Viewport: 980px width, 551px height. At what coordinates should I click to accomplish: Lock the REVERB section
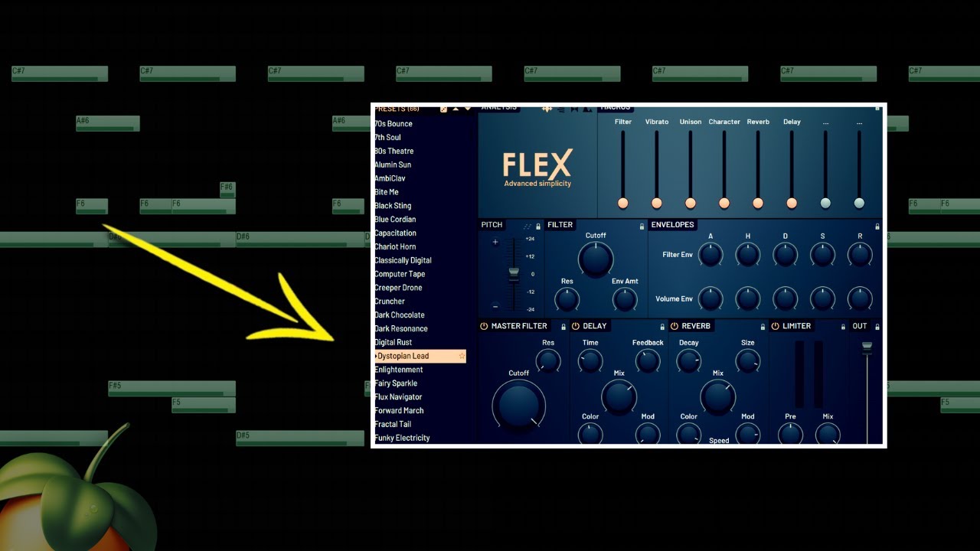click(x=763, y=327)
